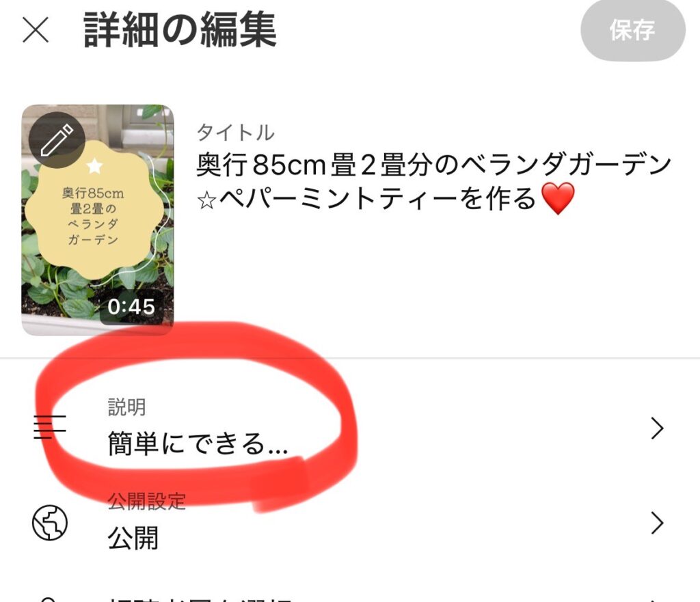Tap the grayed-out 保存 button
This screenshot has height=602, width=700.
[632, 30]
